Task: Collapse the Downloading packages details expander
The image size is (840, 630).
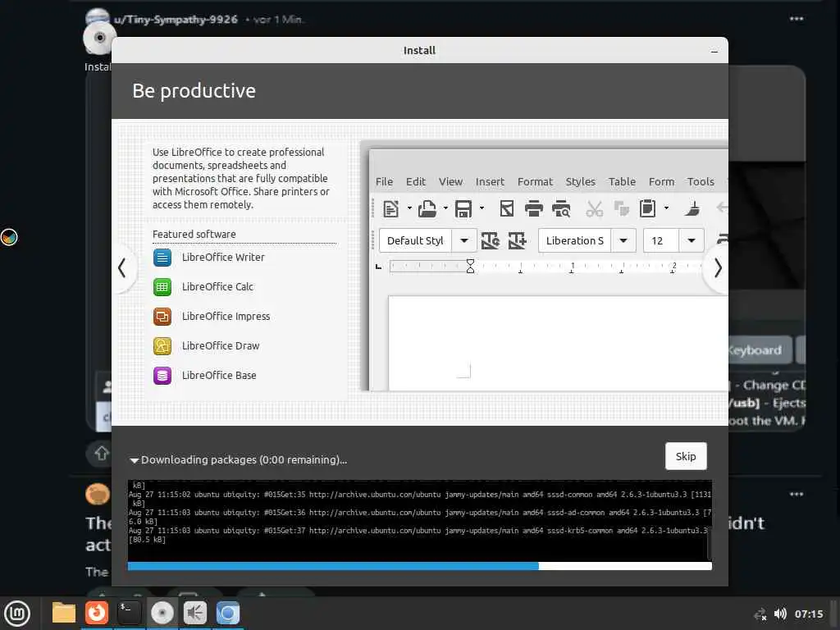Action: pyautogui.click(x=134, y=460)
